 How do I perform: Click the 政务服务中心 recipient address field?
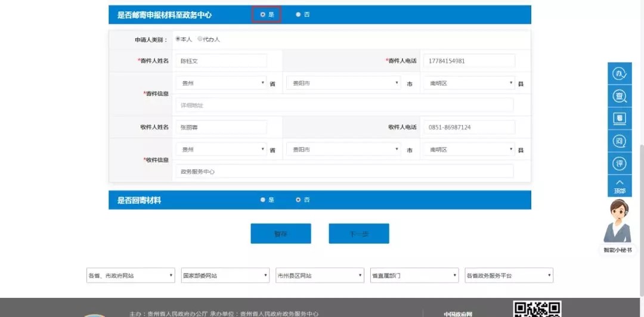coord(345,172)
